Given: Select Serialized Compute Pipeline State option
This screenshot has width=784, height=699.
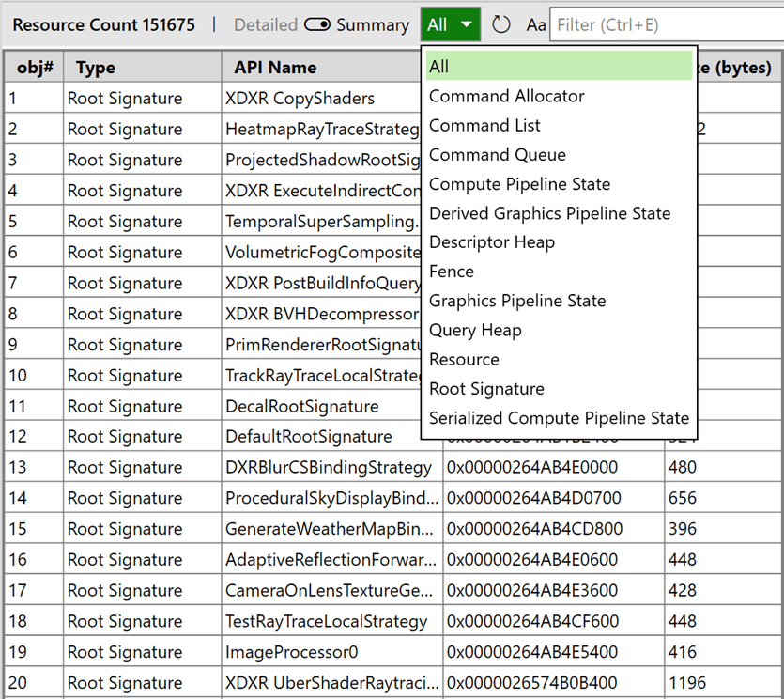Looking at the screenshot, I should pyautogui.click(x=559, y=418).
